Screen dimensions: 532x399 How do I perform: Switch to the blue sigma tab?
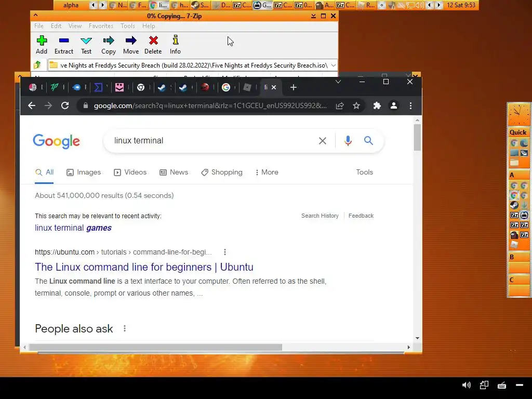(98, 87)
